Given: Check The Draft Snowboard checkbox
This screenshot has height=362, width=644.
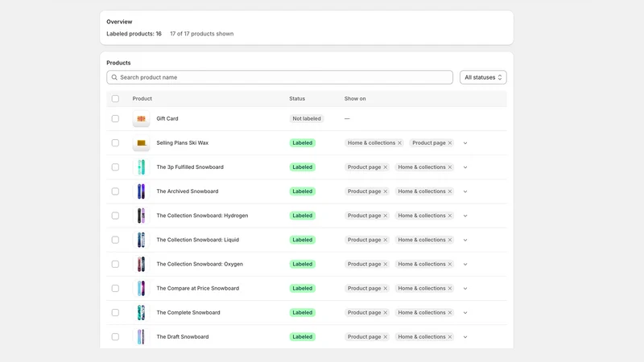Looking at the screenshot, I should [x=115, y=336].
